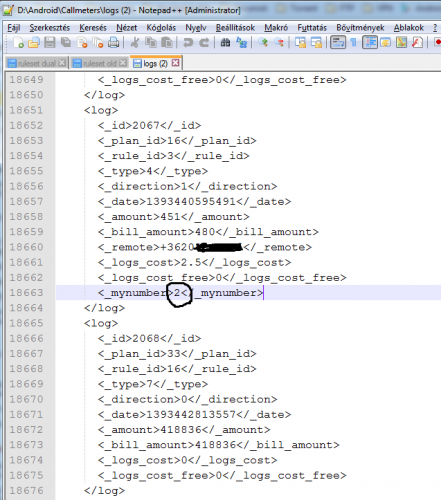441x500 pixels.
Task: Close the logs (2) tab
Action: [176, 63]
